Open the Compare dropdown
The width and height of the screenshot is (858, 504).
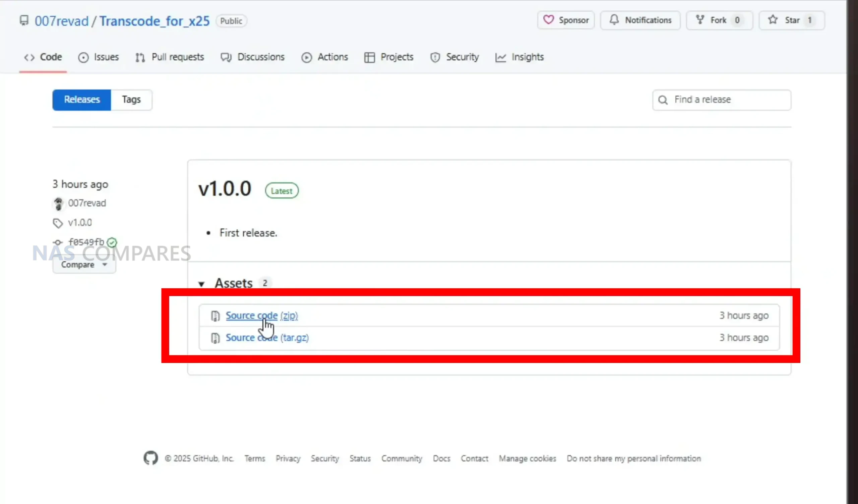point(84,265)
